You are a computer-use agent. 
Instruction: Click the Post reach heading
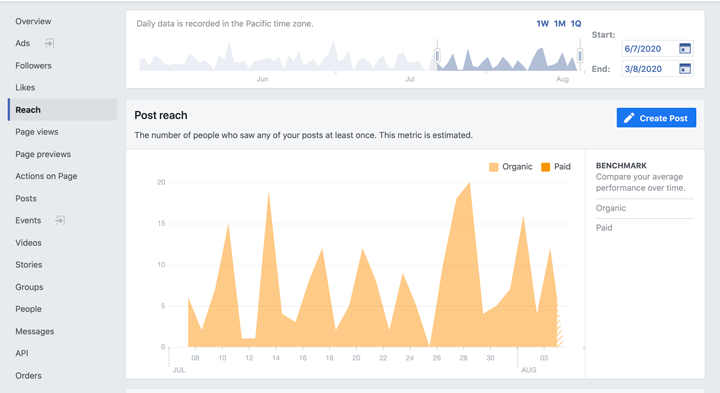[161, 115]
